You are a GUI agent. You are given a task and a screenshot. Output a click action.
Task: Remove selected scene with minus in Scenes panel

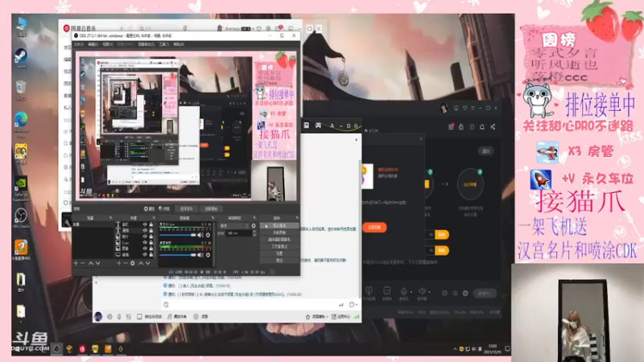click(x=83, y=263)
